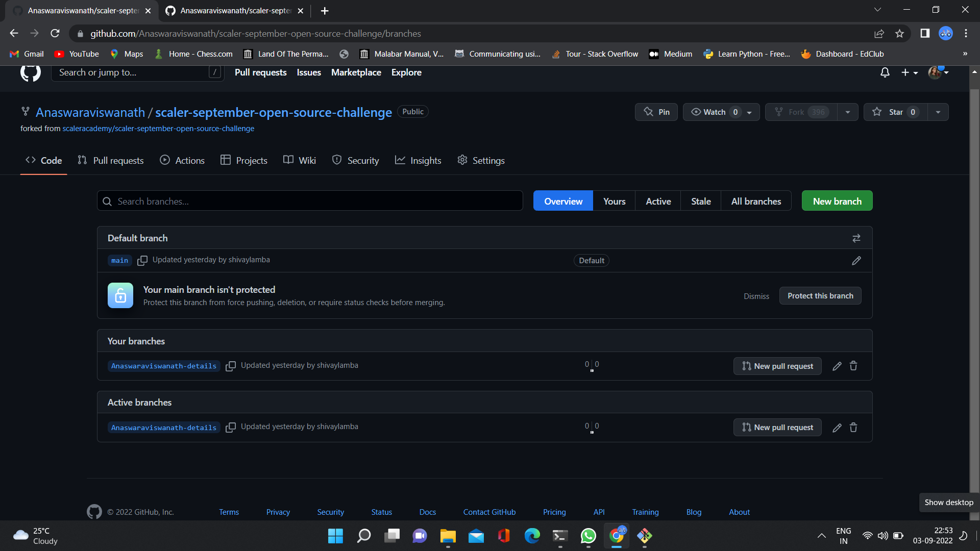Watch the repository
The width and height of the screenshot is (980, 551).
715,112
